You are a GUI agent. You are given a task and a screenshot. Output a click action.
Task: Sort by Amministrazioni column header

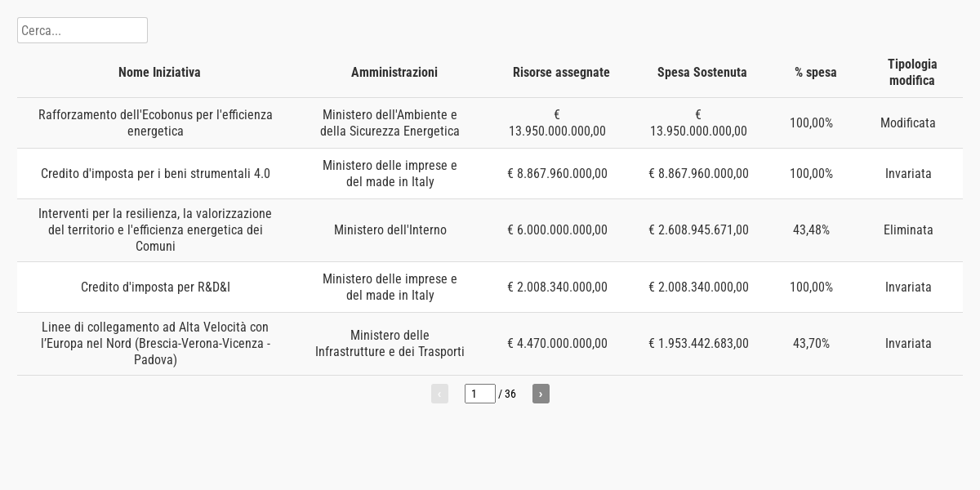pos(394,72)
